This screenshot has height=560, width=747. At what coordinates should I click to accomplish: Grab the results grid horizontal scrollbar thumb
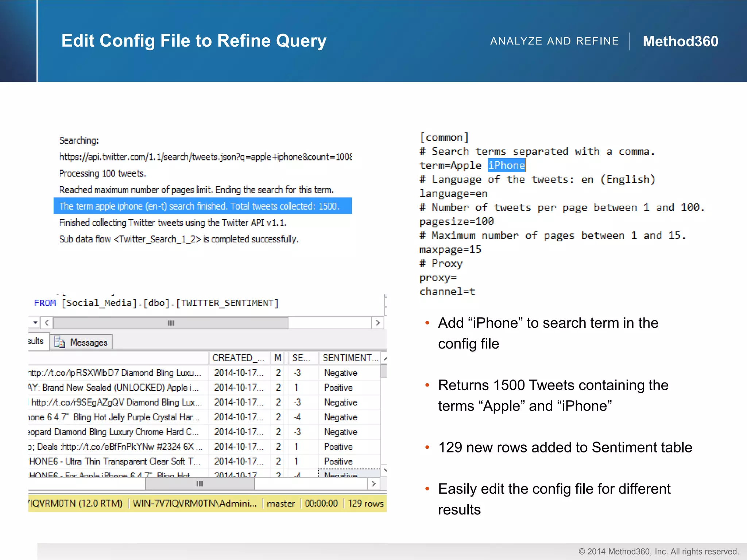200,483
